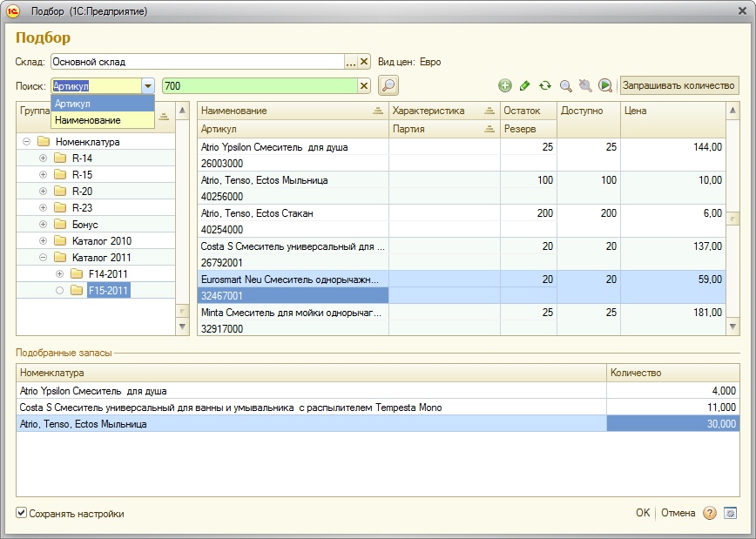This screenshot has height=539, width=756.
Task: Click the green plus add icon
Action: point(505,85)
